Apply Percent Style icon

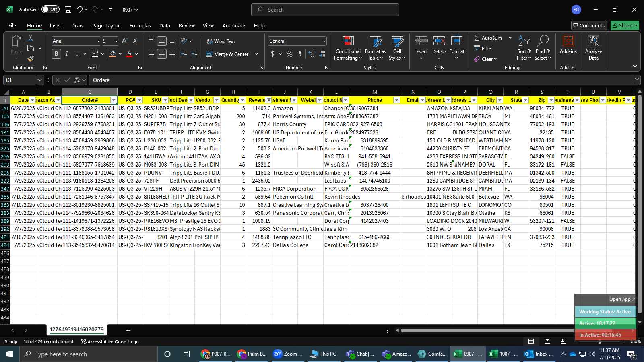click(x=289, y=54)
